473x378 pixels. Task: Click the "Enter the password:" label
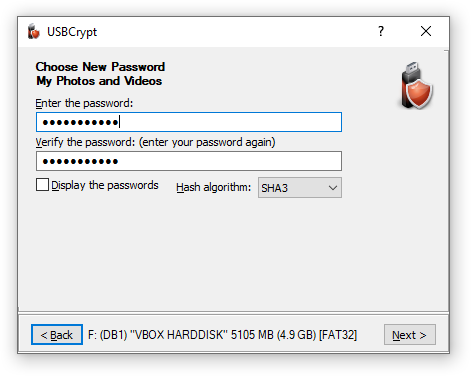pyautogui.click(x=84, y=103)
